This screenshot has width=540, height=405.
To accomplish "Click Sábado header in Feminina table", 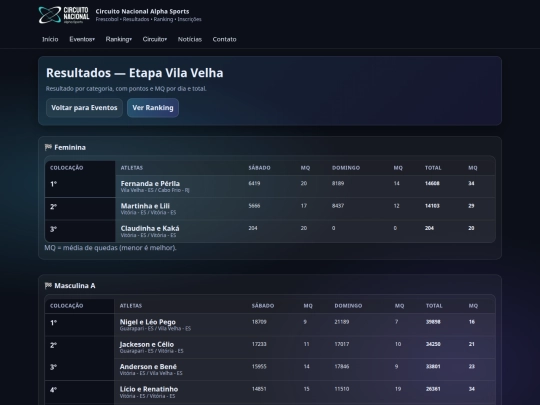I will point(260,168).
